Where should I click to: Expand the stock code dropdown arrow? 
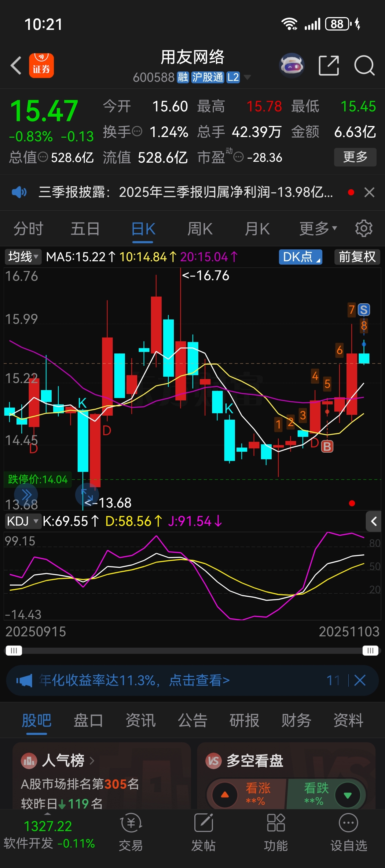(247, 77)
